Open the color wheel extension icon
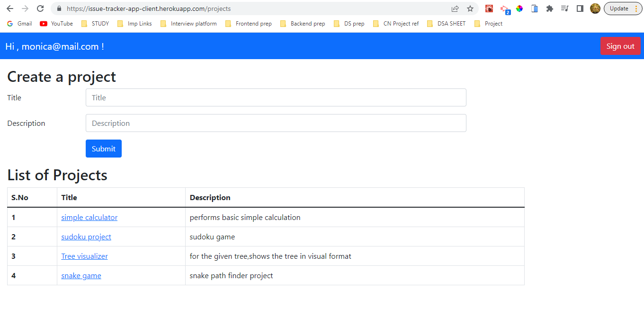The width and height of the screenshot is (644, 325). [519, 9]
